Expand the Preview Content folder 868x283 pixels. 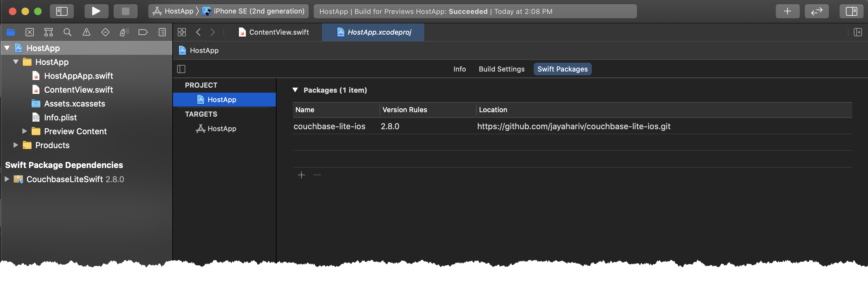[x=24, y=131]
